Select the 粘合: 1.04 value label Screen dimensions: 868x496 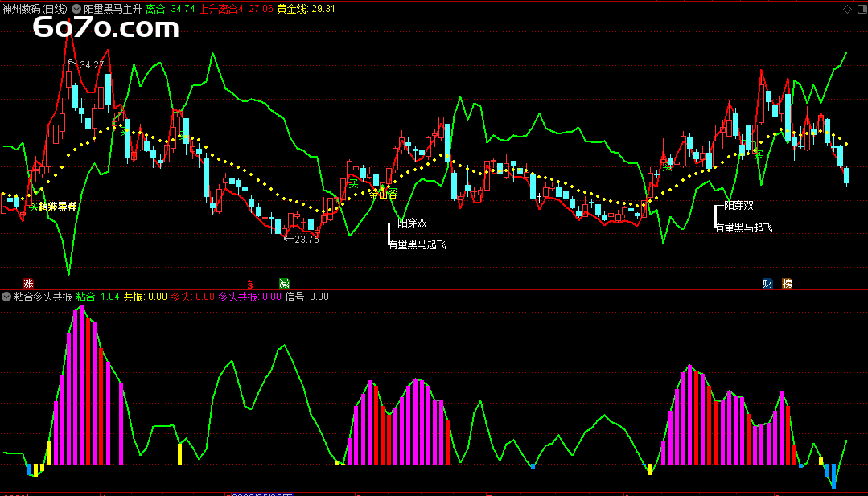coord(98,297)
